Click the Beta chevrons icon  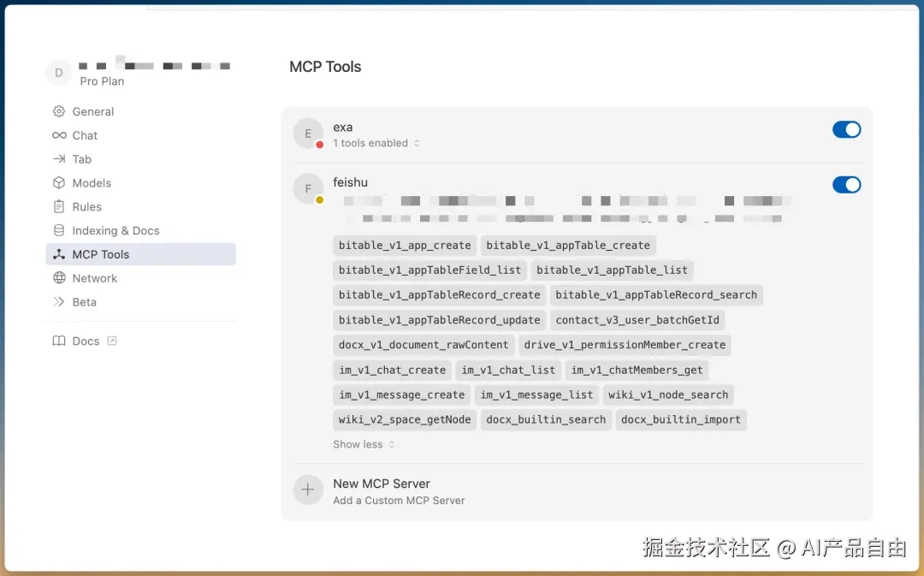(58, 302)
